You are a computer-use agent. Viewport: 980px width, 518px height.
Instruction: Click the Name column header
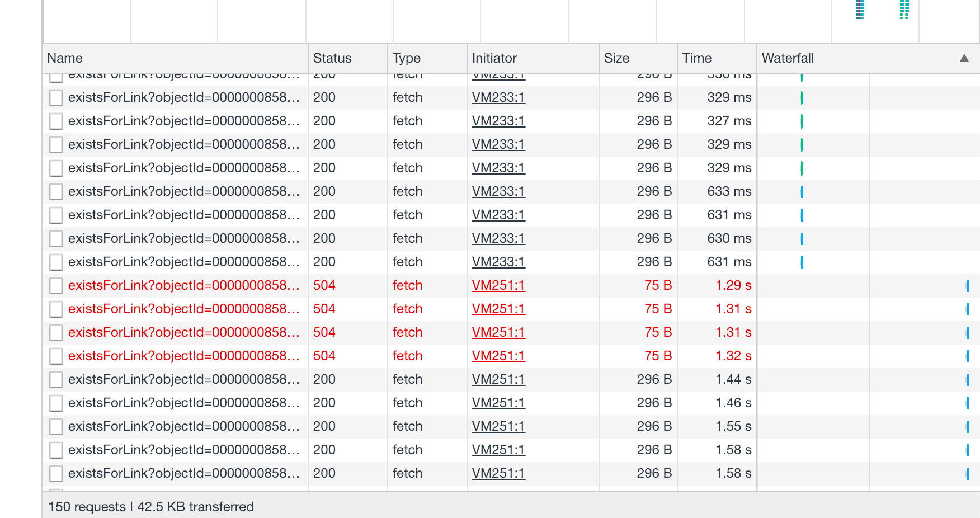[64, 58]
